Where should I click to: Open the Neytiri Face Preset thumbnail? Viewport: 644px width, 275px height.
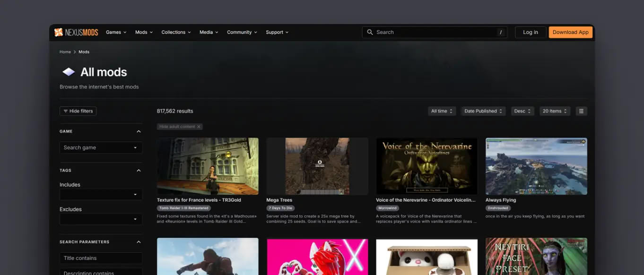point(536,256)
